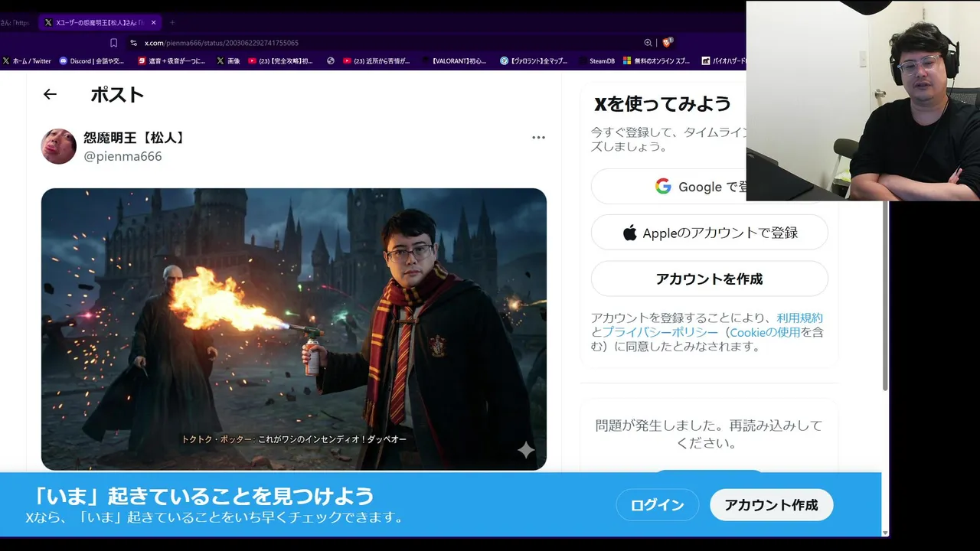Open 怨魔明王【松人】 profile avatar
Screen dimensions: 980x551
[x=58, y=146]
